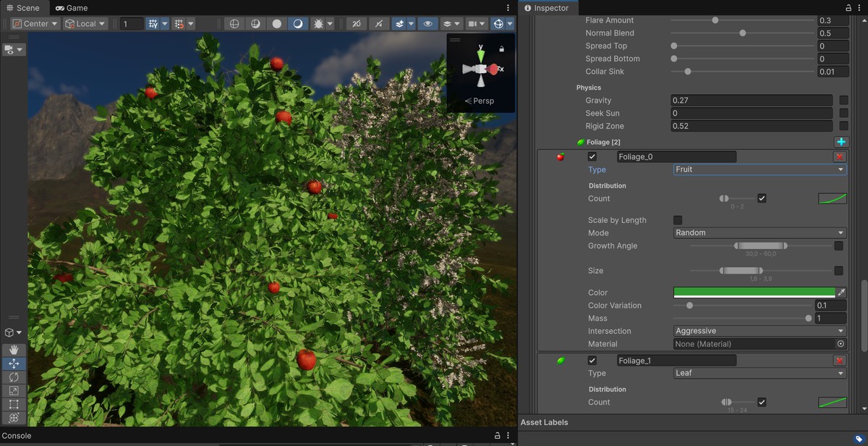This screenshot has height=446, width=868.
Task: Toggle gizmos visibility icon
Action: point(498,23)
